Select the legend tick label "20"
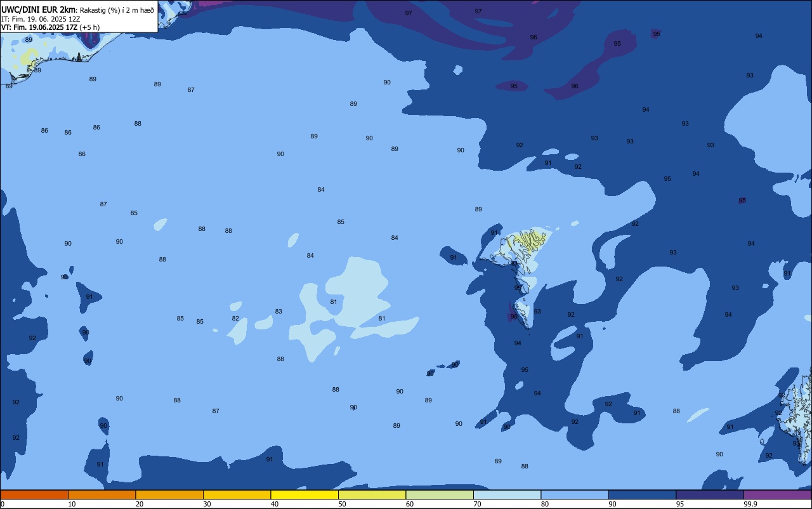This screenshot has height=509, width=812. [139, 504]
